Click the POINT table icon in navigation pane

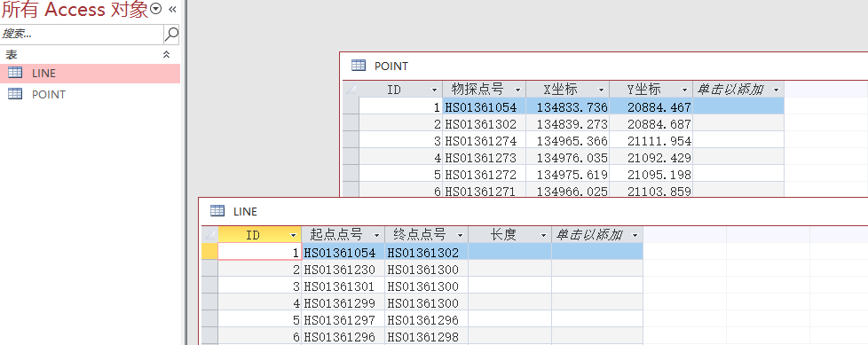(15, 94)
